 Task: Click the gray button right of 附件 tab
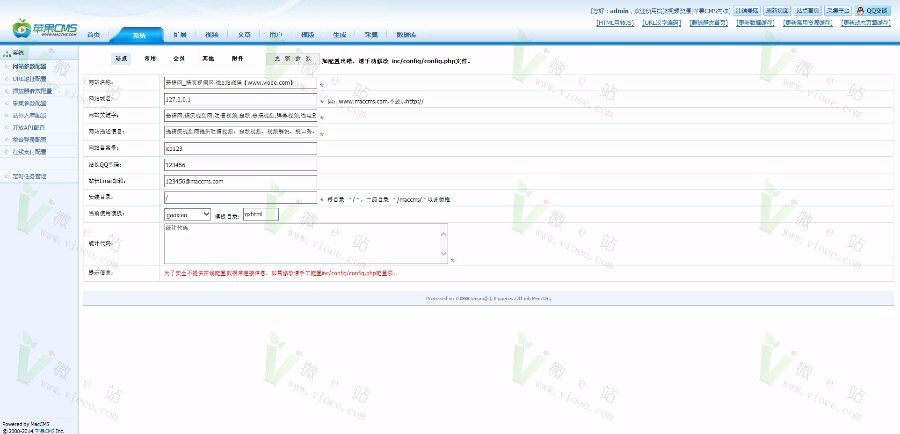click(x=292, y=59)
